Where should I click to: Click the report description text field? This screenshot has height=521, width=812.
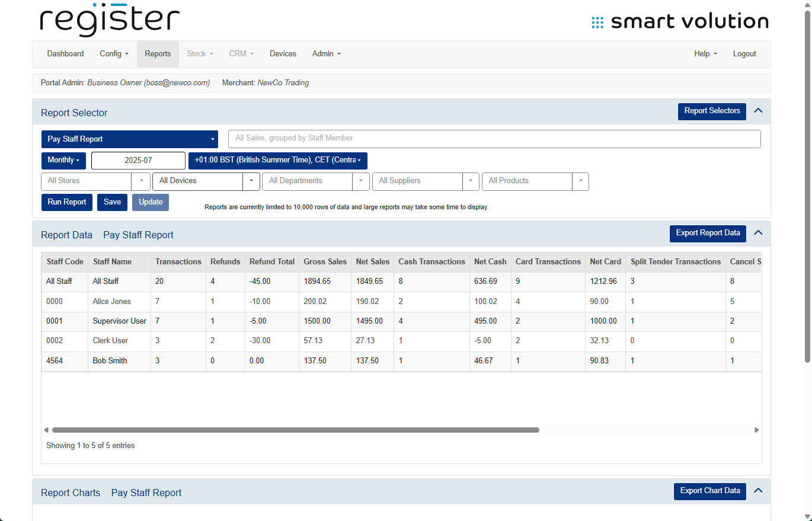pos(494,139)
